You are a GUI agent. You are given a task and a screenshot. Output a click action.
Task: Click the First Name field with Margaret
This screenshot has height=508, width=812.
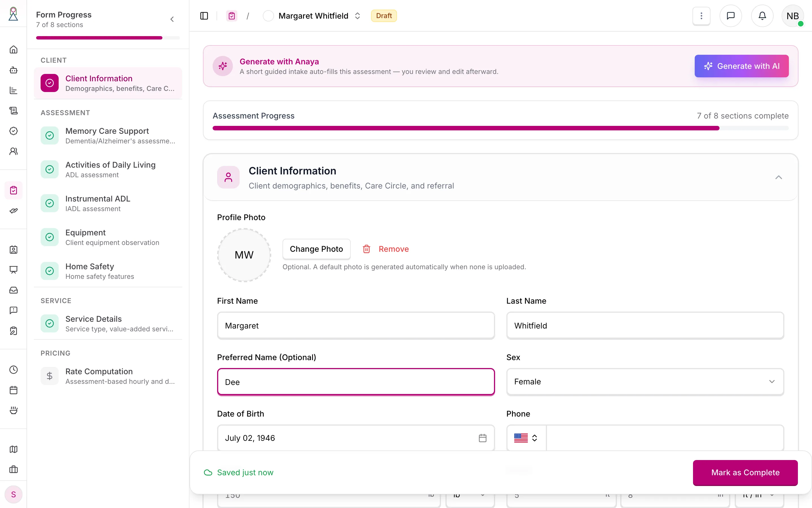click(x=356, y=326)
